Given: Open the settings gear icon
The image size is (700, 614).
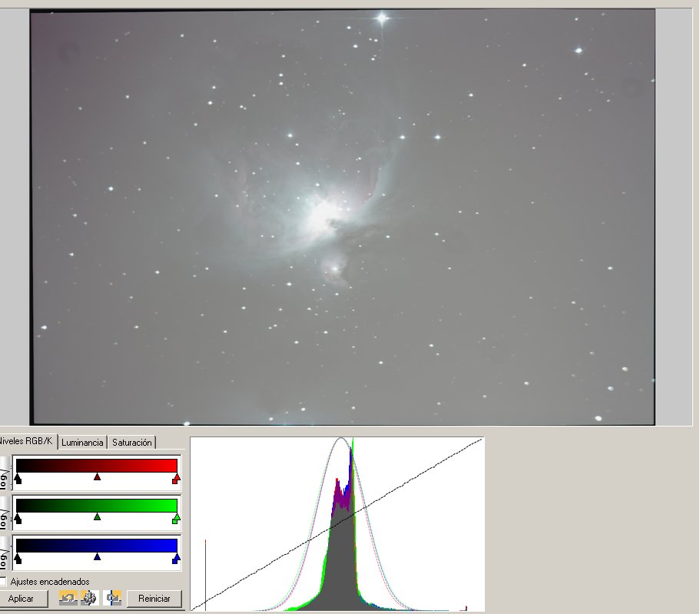Looking at the screenshot, I should click(x=90, y=598).
